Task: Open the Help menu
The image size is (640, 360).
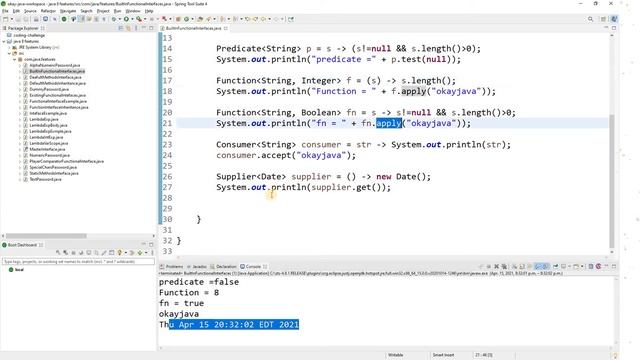Action: (x=149, y=11)
